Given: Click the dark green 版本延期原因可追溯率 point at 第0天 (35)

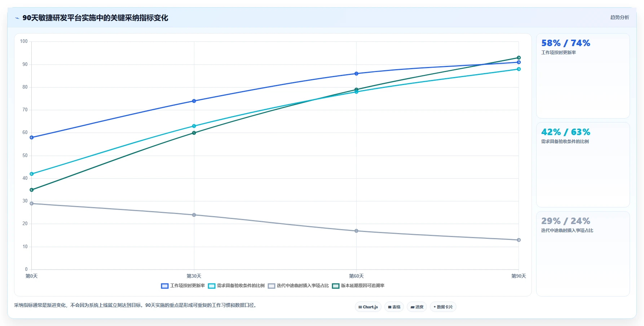Looking at the screenshot, I should (x=32, y=190).
